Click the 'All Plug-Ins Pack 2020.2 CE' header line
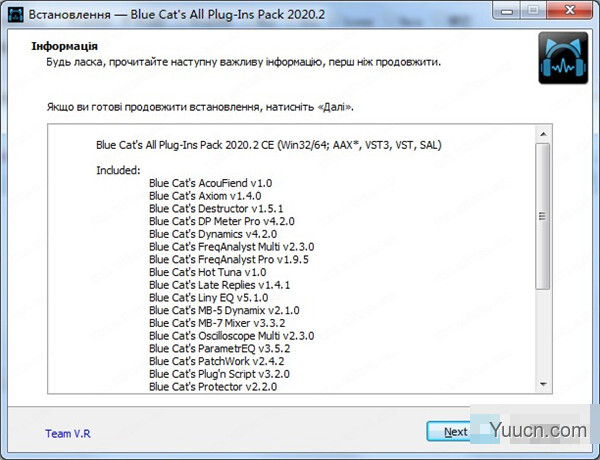Viewport: 600px width, 460px height. click(x=269, y=145)
